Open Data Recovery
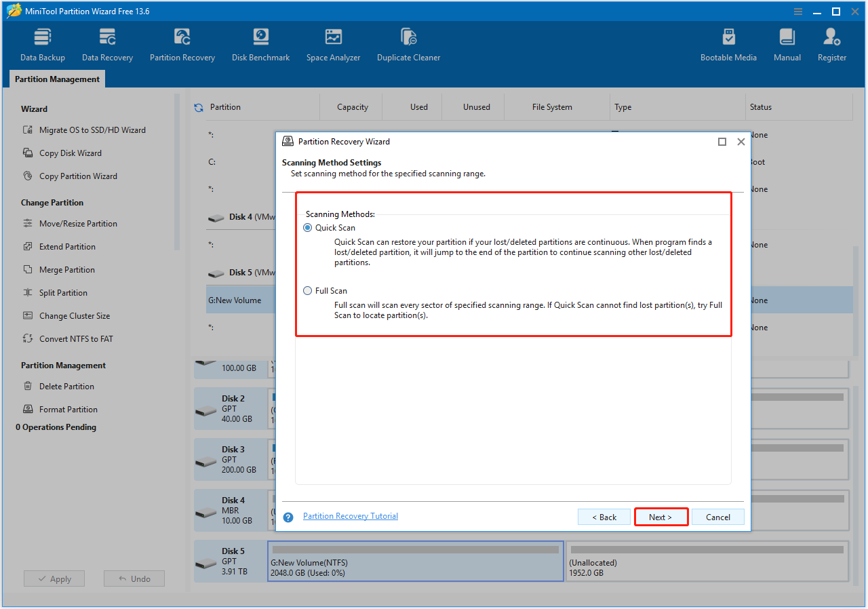The height and width of the screenshot is (609, 868). pos(106,43)
